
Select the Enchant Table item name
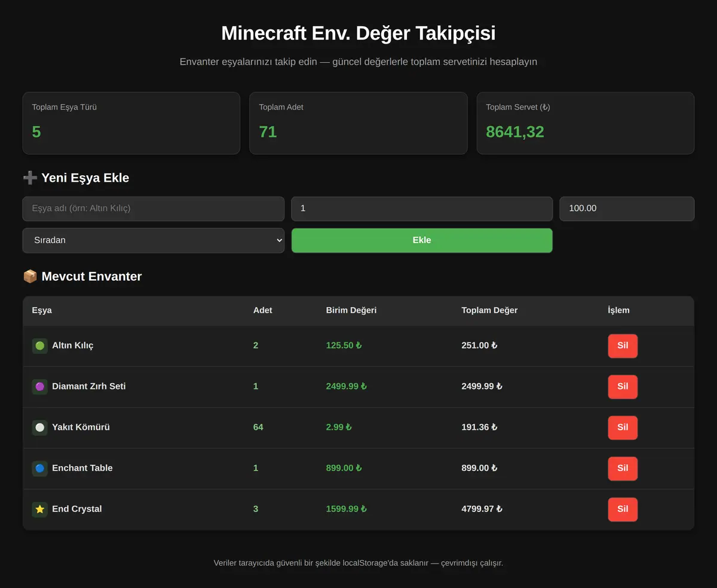click(x=82, y=468)
